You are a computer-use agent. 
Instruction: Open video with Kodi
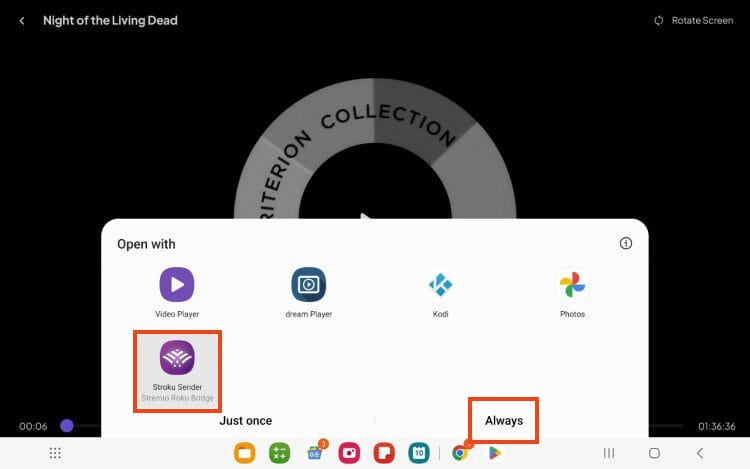coord(440,285)
